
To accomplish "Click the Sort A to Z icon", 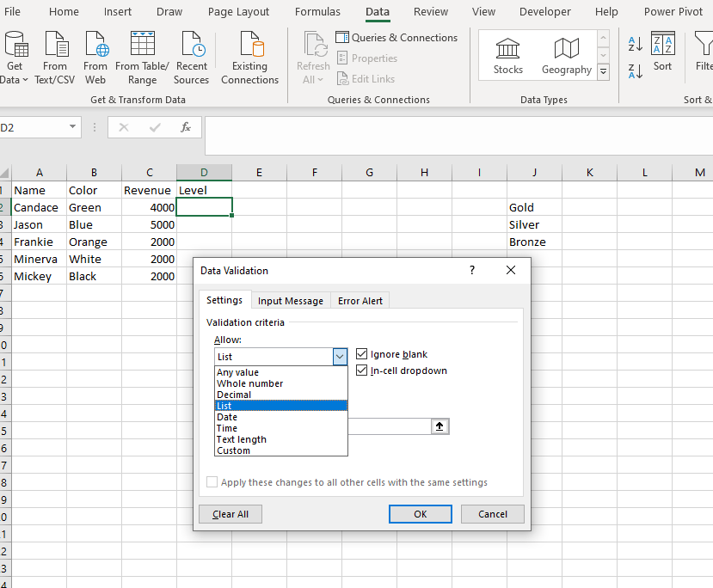I will (636, 45).
